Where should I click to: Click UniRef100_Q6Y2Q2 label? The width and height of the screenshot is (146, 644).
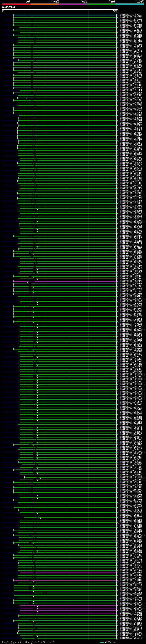click(x=131, y=304)
